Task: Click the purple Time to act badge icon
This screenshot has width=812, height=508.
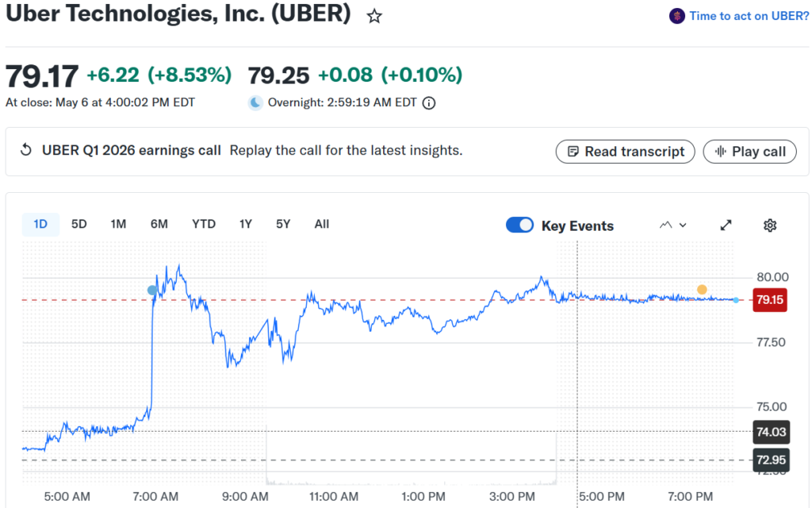Action: pyautogui.click(x=677, y=16)
